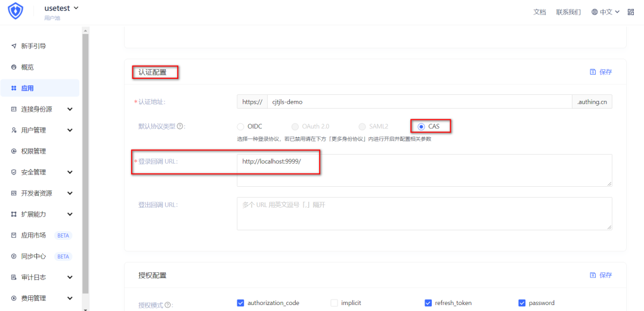Select the SAML2 radio button
This screenshot has height=311, width=644.
pos(362,127)
